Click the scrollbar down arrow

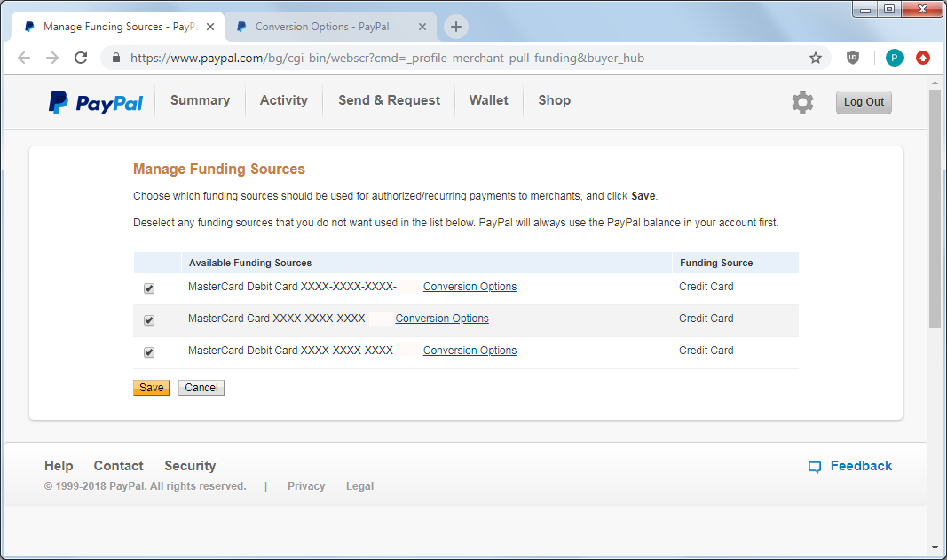pos(935,548)
